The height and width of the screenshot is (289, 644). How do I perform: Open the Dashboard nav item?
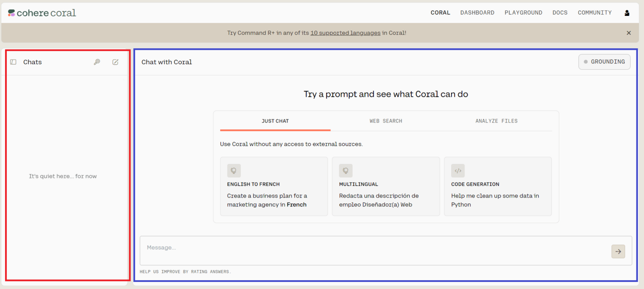(x=477, y=13)
